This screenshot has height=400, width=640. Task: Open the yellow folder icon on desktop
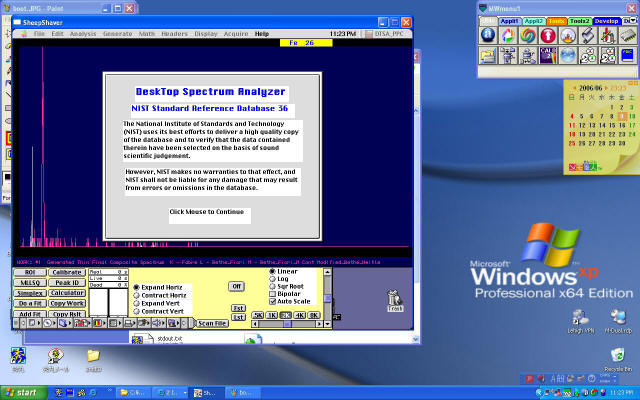pos(93,360)
